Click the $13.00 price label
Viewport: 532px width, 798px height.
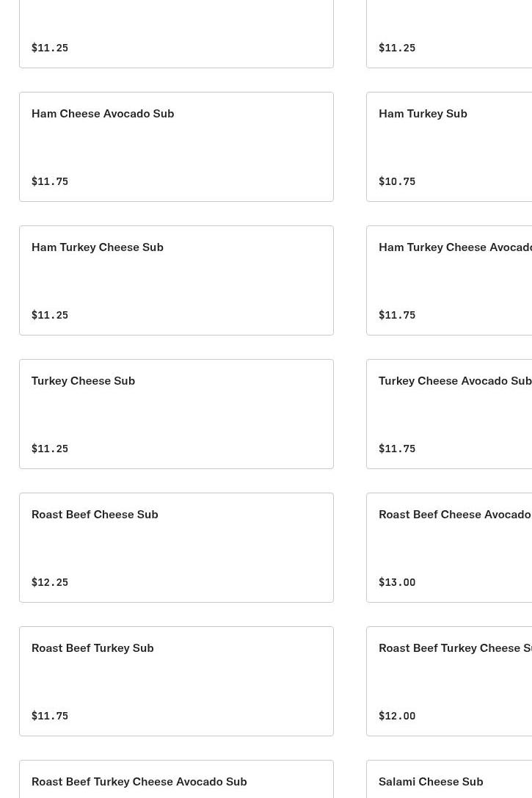[397, 582]
